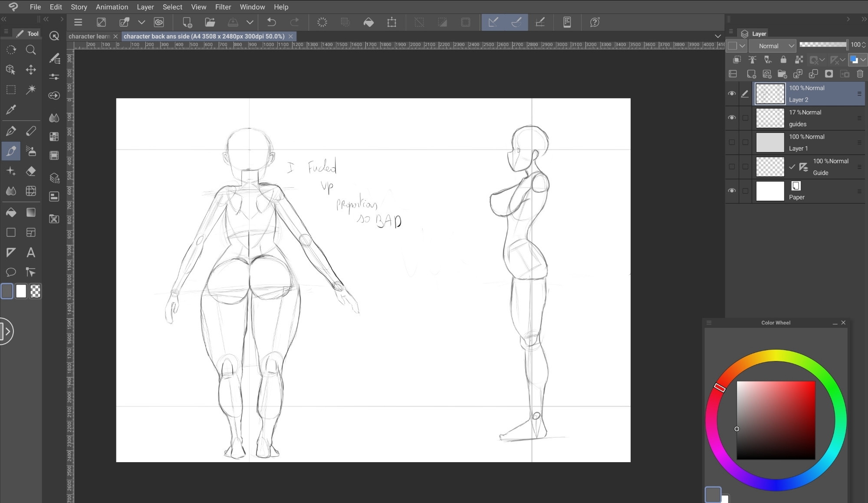868x503 pixels.
Task: Close the character learn tab
Action: [115, 36]
